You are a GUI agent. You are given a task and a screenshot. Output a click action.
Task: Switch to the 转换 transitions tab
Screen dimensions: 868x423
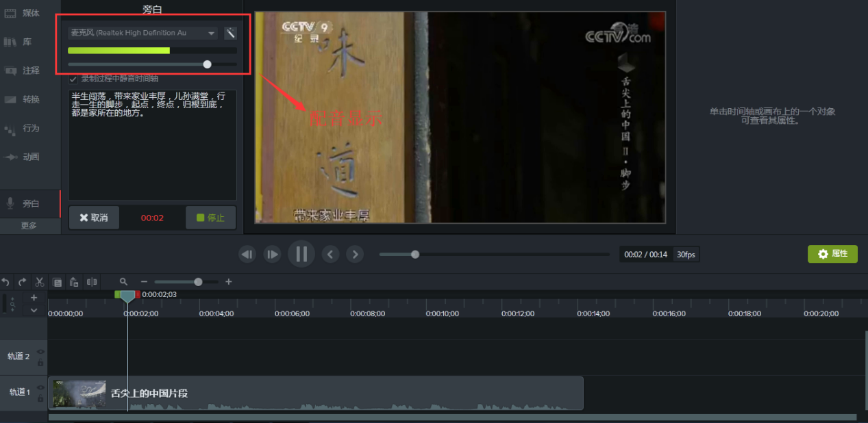30,99
